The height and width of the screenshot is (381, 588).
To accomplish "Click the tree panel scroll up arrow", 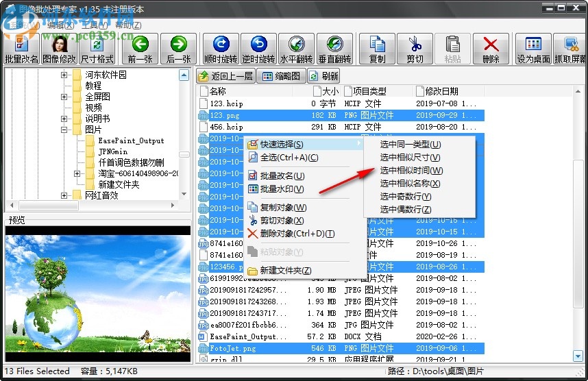I will 184,75.
